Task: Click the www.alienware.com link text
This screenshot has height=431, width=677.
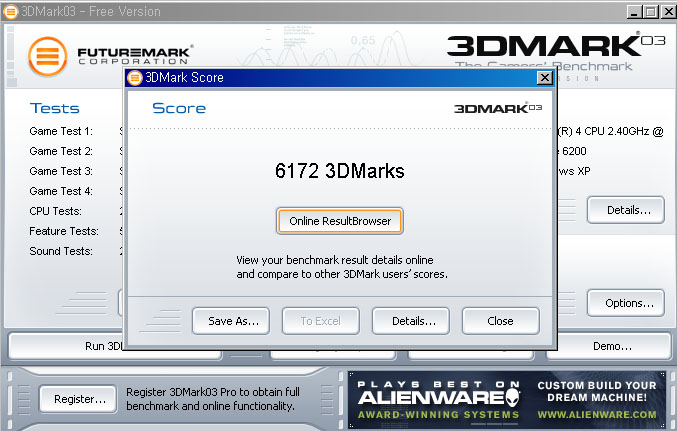Action: [597, 415]
